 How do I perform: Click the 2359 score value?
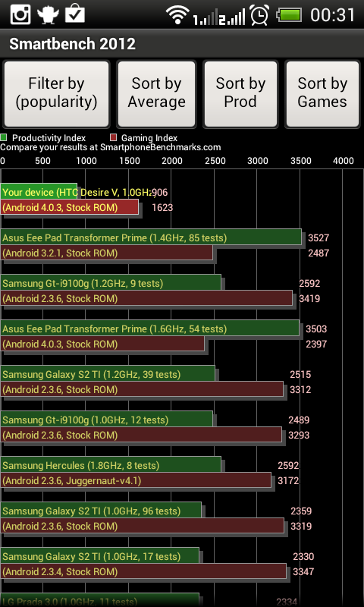301,511
